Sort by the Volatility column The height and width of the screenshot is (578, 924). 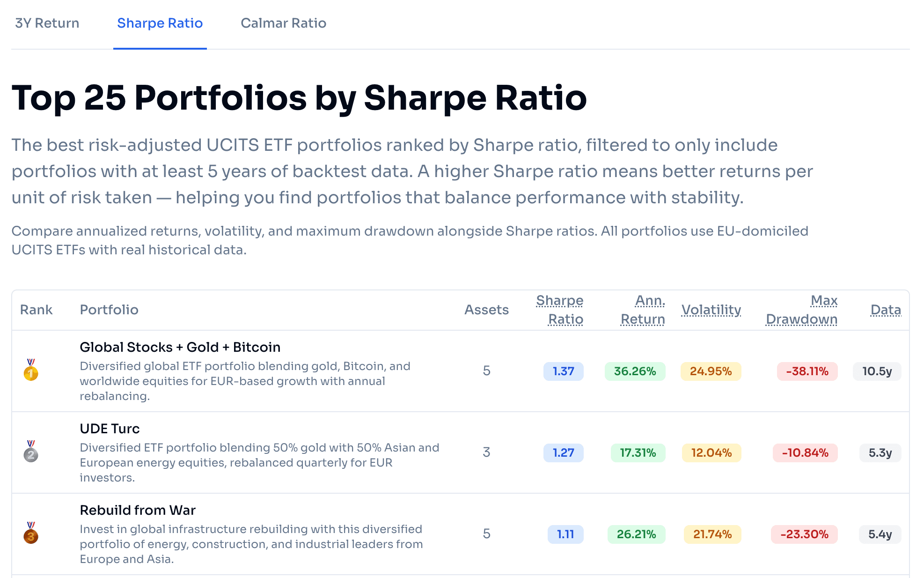(x=711, y=310)
